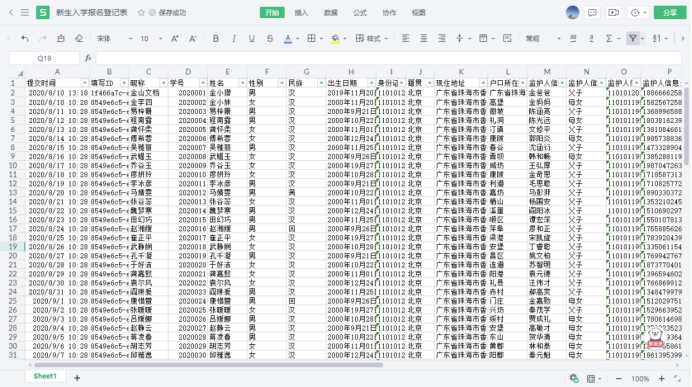This screenshot has height=387, width=692.
Task: Click the format painter icon
Action: pos(60,39)
